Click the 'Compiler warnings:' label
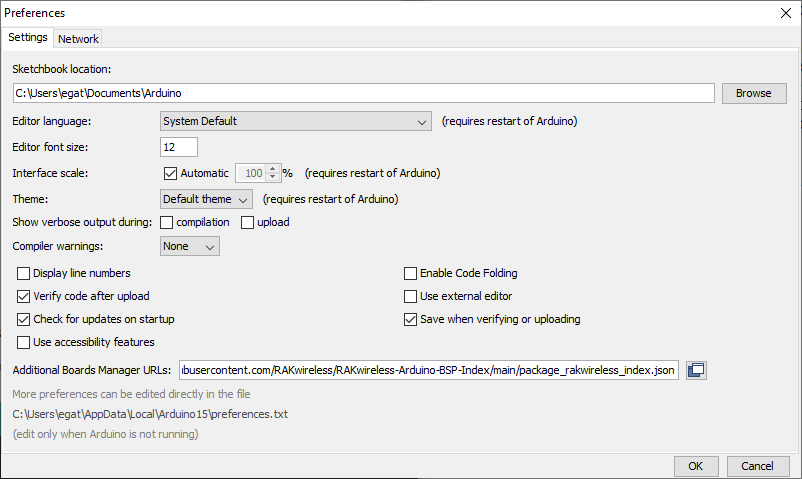The width and height of the screenshot is (802, 479). point(58,246)
